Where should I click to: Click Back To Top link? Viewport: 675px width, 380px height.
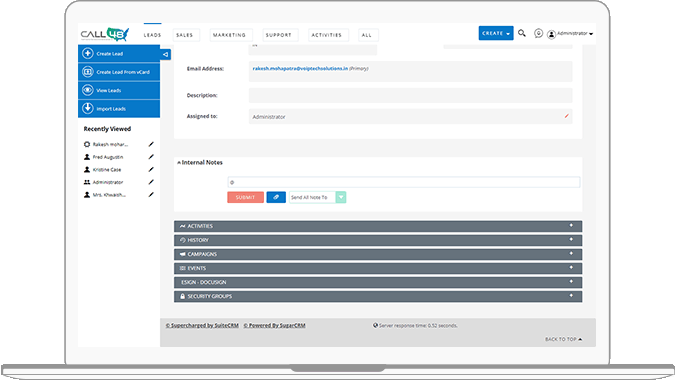(x=564, y=339)
